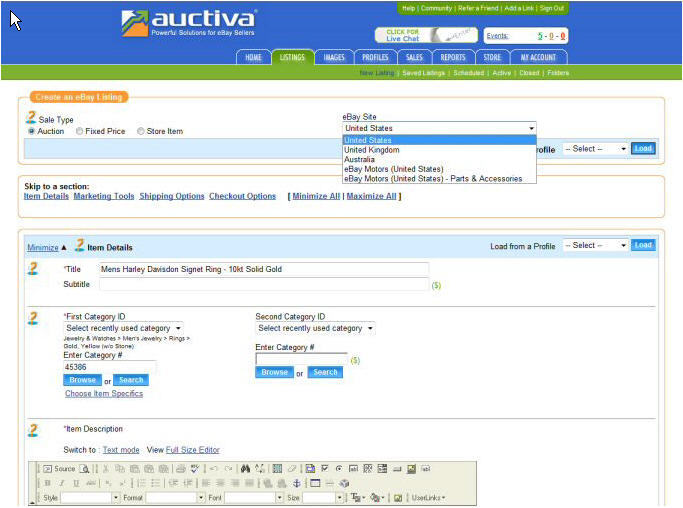Click the Undo arrow in editor toolbar
Image resolution: width=683 pixels, height=508 pixels.
[x=213, y=468]
